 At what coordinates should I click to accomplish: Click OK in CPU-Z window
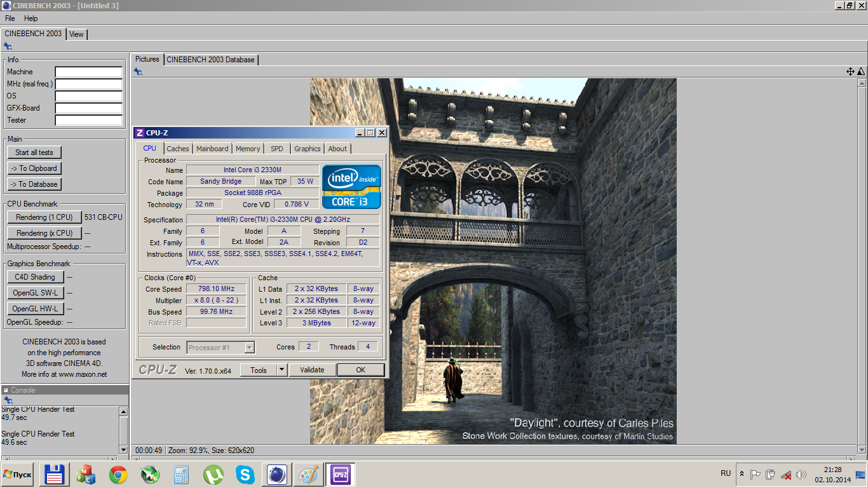360,370
